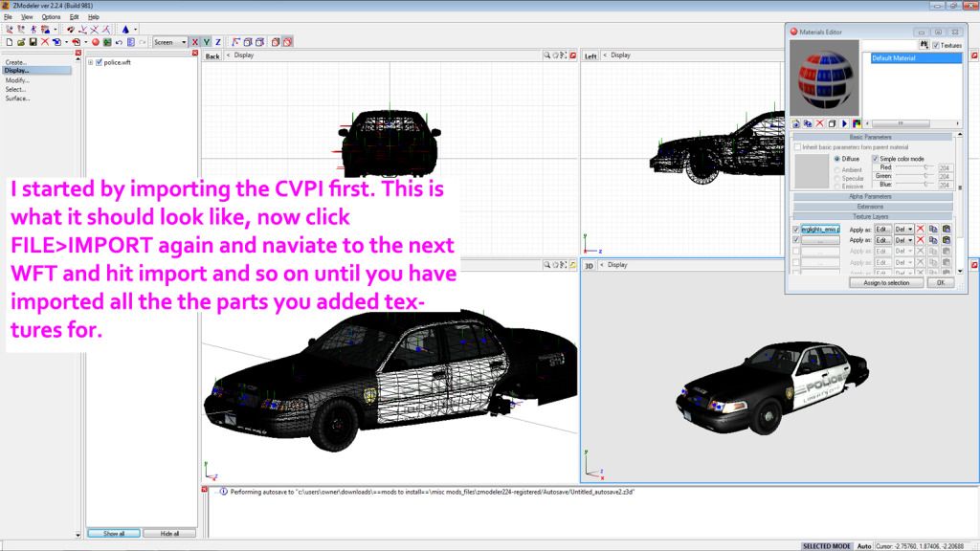Click Edit... button on first texture layer

click(x=882, y=230)
